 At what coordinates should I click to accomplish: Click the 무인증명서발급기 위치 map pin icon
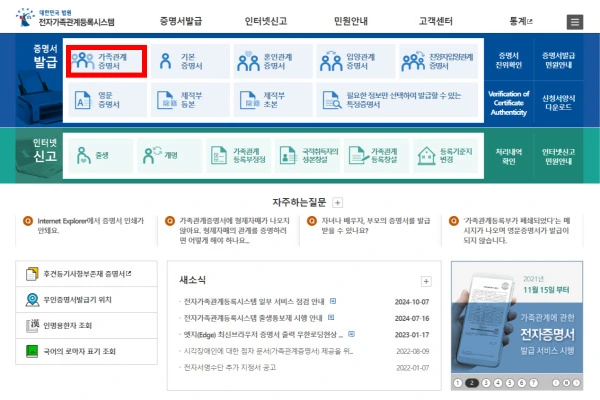tap(32, 300)
